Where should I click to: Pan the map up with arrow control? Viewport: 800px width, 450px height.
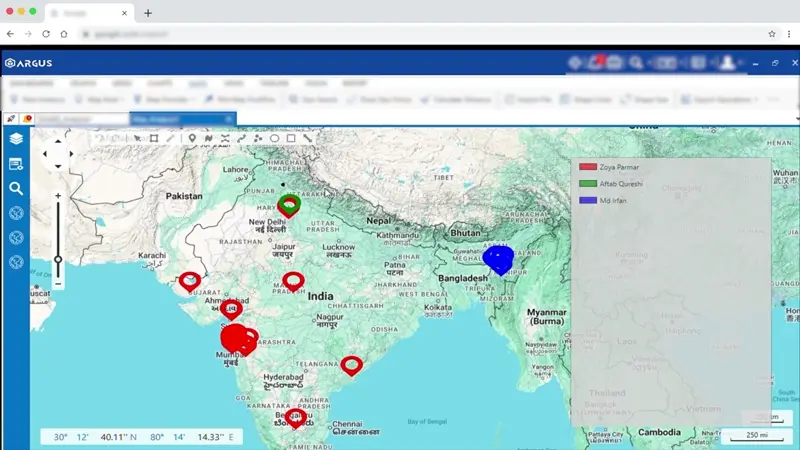coord(58,141)
